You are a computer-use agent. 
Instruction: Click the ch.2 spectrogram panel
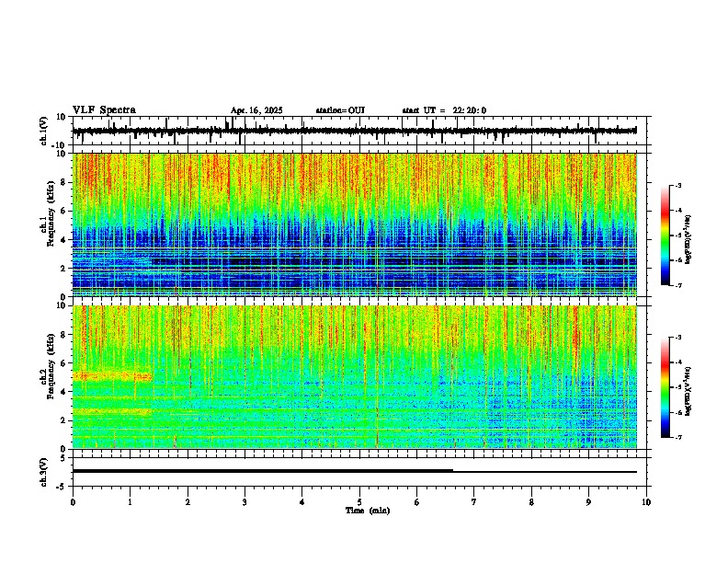[354, 377]
